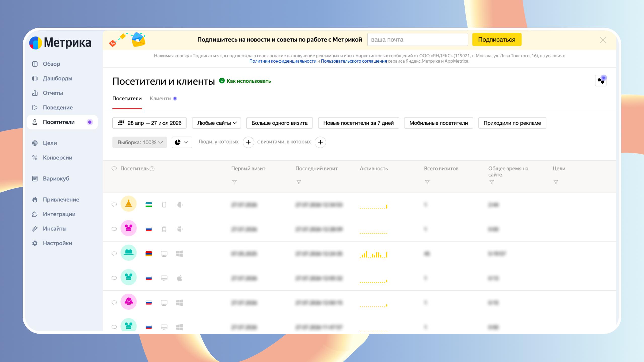Viewport: 644px width, 362px height.
Task: Open the Пользовательского соглашения link
Action: click(354, 61)
